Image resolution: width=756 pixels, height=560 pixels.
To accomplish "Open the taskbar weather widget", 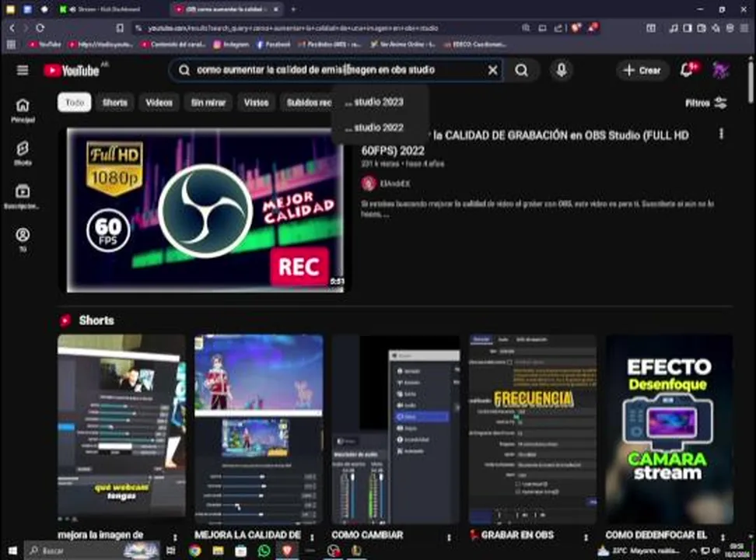I will point(639,551).
